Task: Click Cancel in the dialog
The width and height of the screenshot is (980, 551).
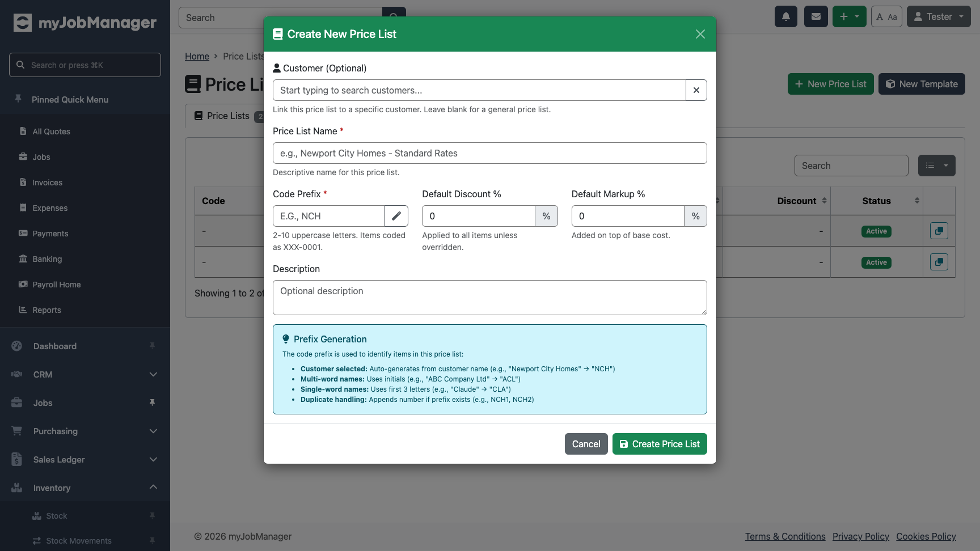Action: tap(586, 444)
